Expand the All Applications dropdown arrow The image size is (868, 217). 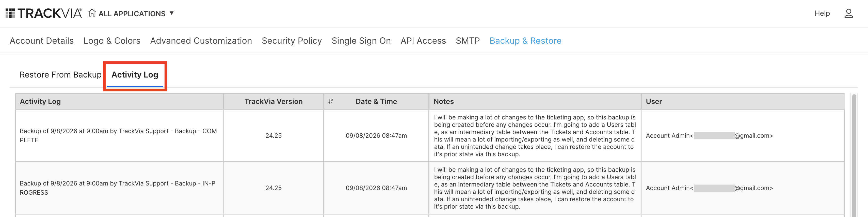171,13
